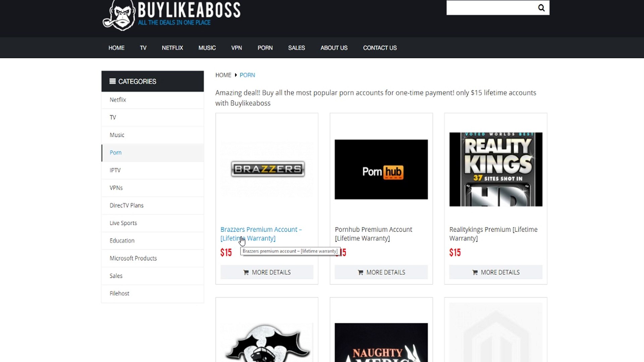
Task: Click CONTACT US in the top navigation
Action: pyautogui.click(x=380, y=48)
